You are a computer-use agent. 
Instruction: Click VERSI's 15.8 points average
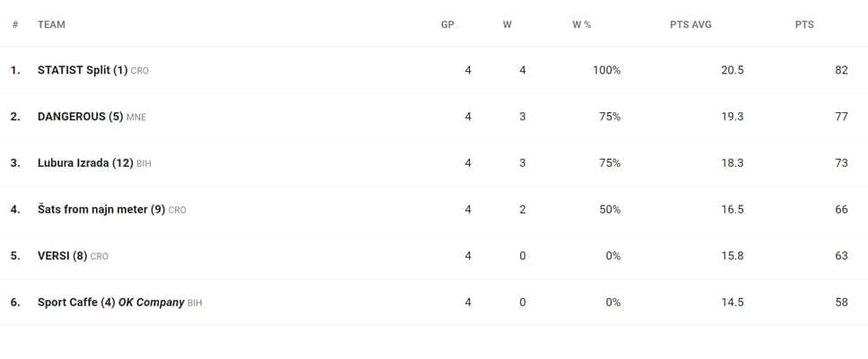click(732, 257)
